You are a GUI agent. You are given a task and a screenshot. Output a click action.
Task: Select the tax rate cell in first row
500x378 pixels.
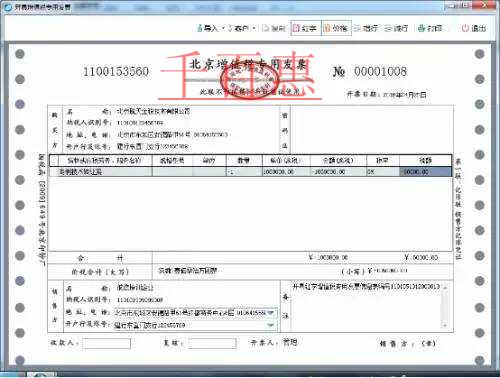click(x=383, y=172)
